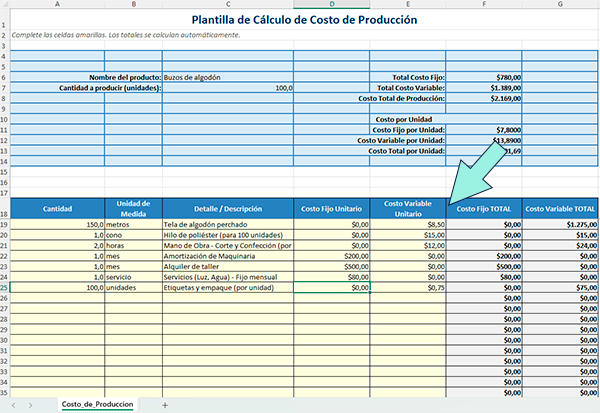Click the select-all corner of the grid
The height and width of the screenshot is (413, 600).
(x=5, y=5)
